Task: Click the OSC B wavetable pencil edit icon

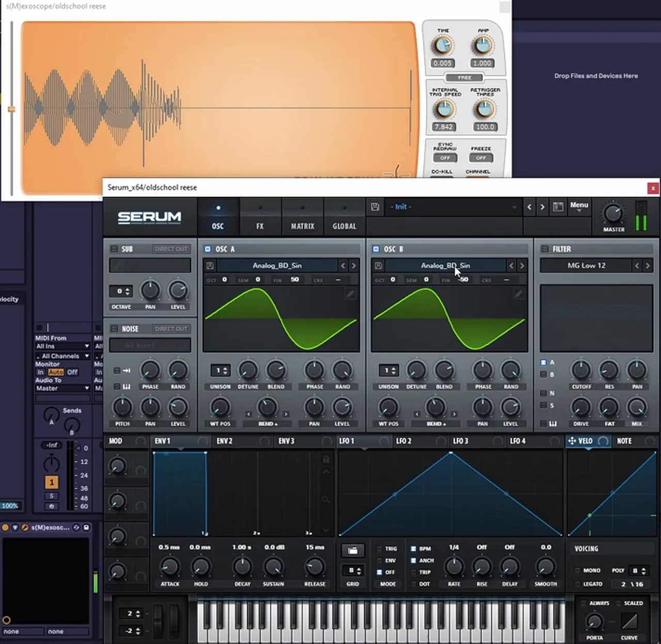Action: point(519,294)
